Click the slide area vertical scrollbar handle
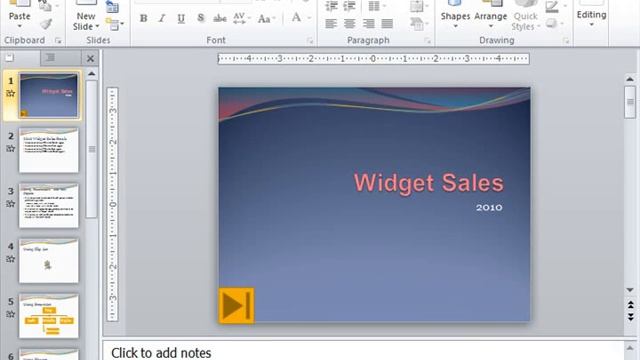Image resolution: width=640 pixels, height=360 pixels. pos(630,102)
